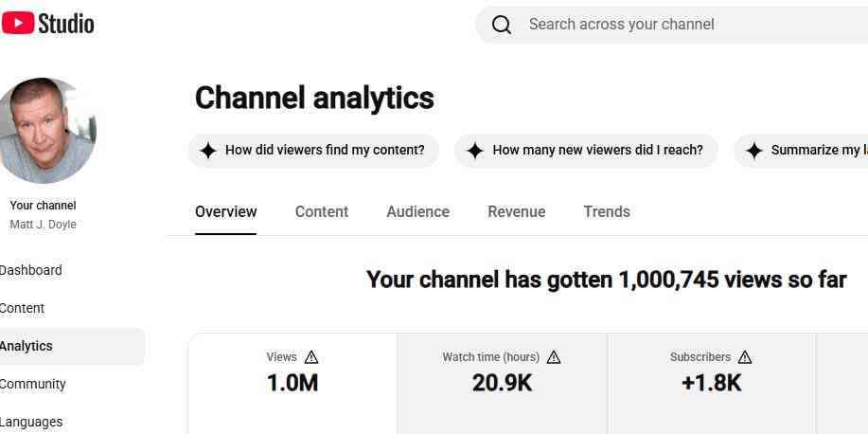Viewport: 868px width, 434px height.
Task: Click the YouTube Studio logo
Action: [x=47, y=24]
